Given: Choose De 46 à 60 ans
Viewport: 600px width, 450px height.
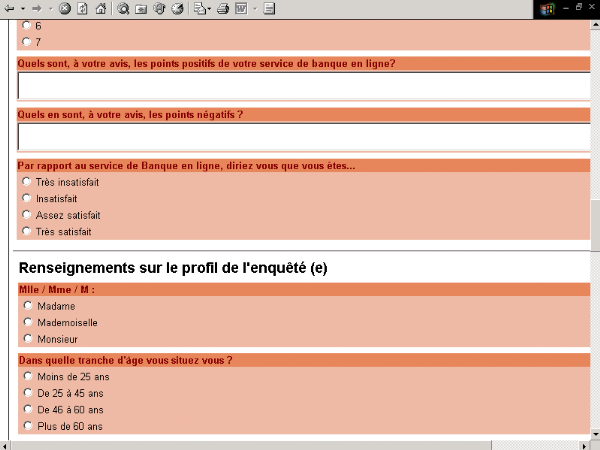Looking at the screenshot, I should pyautogui.click(x=28, y=409).
